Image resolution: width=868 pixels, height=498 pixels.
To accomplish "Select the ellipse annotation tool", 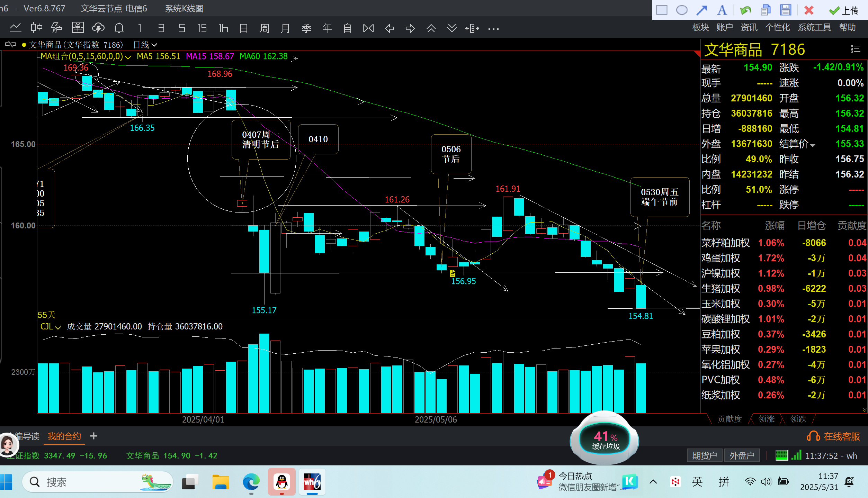I will tap(682, 10).
